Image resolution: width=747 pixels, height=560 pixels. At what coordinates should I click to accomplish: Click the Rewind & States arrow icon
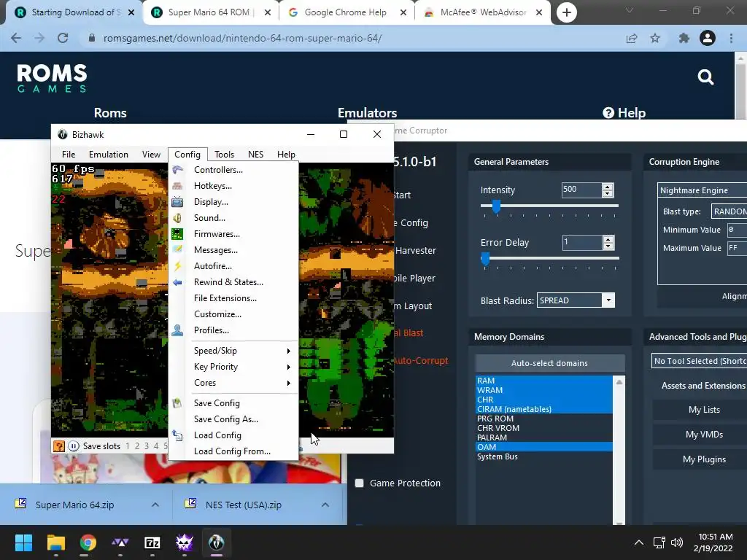point(178,282)
